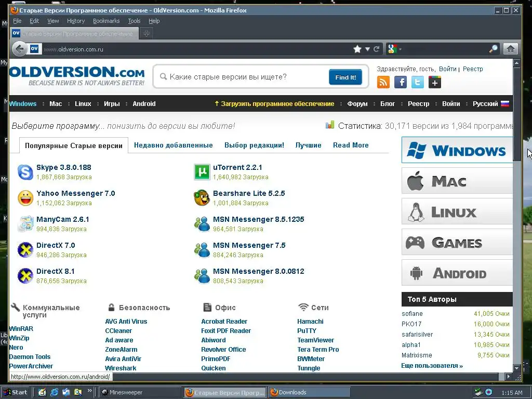The width and height of the screenshot is (532, 399).
Task: Click the black plus share icon
Action: pos(435,82)
